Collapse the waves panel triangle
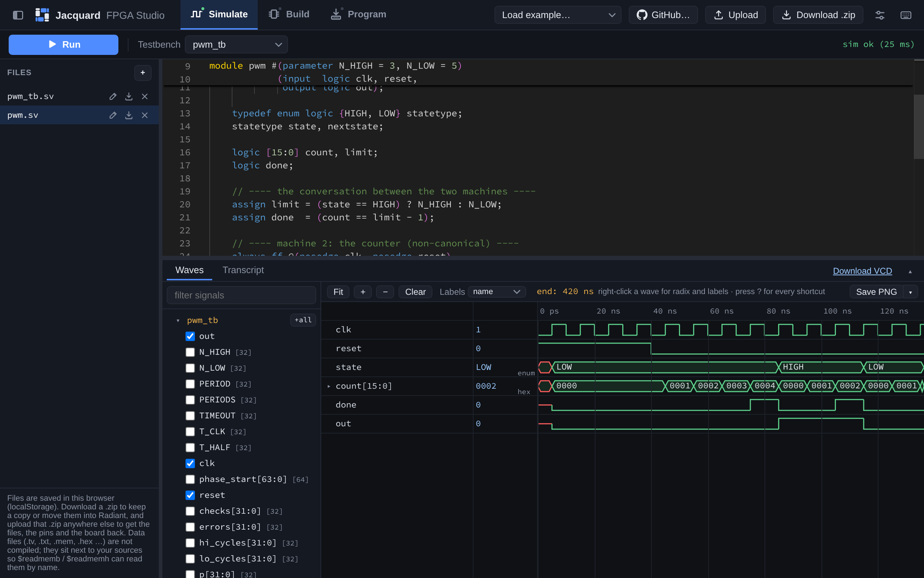924x578 pixels. [x=910, y=271]
